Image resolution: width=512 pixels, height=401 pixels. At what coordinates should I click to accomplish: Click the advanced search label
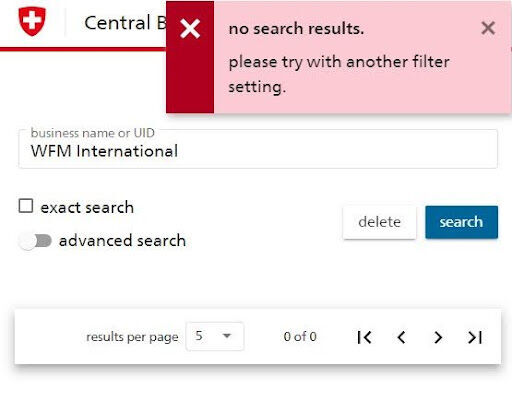tap(122, 240)
